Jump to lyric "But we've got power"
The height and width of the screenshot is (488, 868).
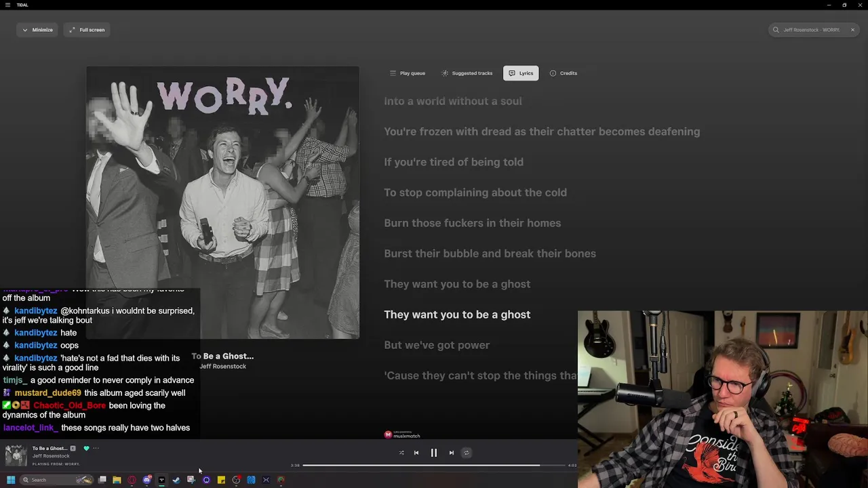437,345
